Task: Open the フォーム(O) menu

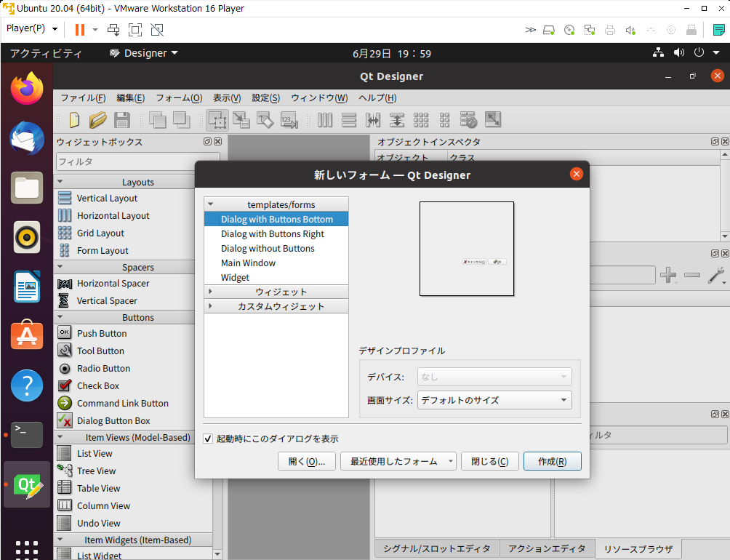Action: (179, 97)
